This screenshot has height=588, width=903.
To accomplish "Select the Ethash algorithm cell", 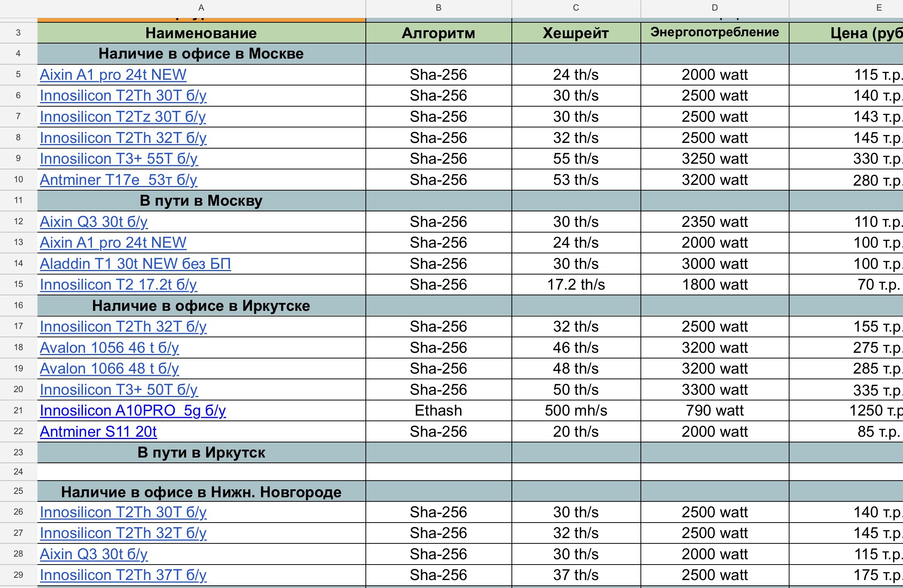I will coord(438,410).
